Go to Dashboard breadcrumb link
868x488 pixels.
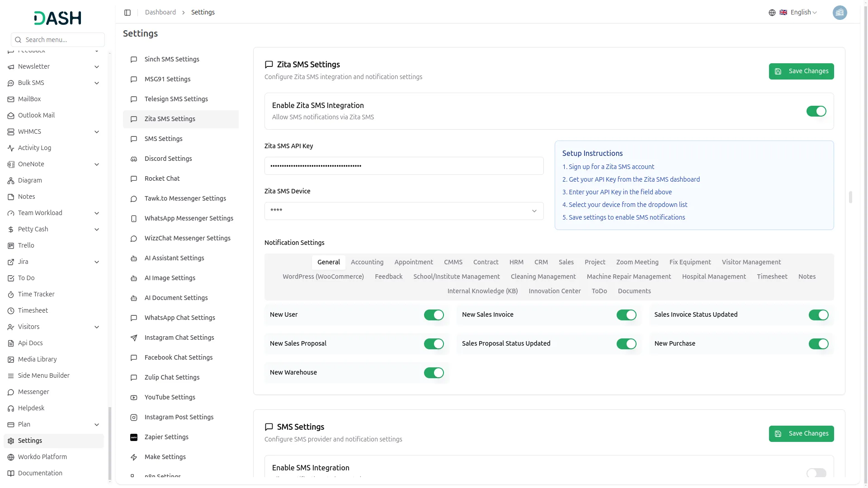(x=160, y=13)
